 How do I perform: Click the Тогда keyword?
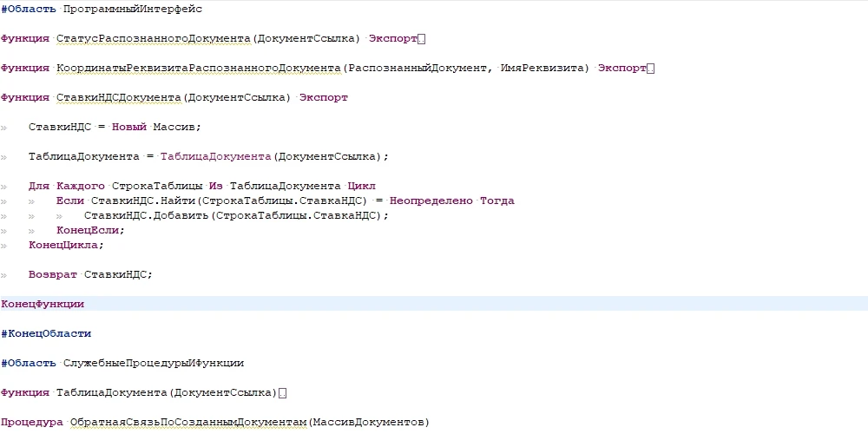497,201
